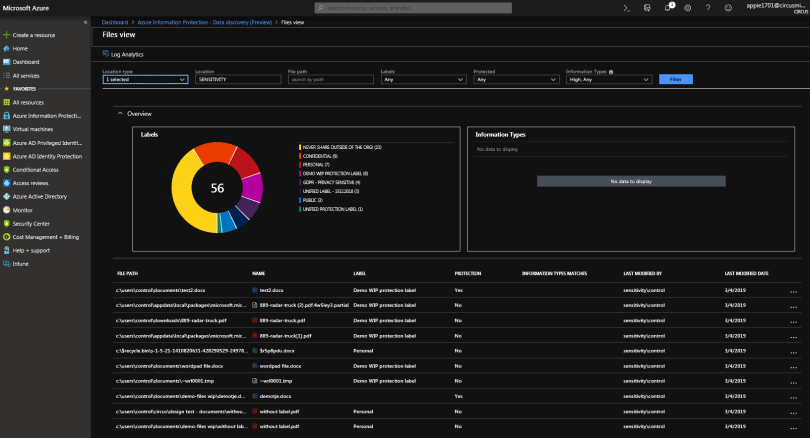Open portal settings gear icon
Viewport: 810px width, 438px height.
[x=688, y=7]
